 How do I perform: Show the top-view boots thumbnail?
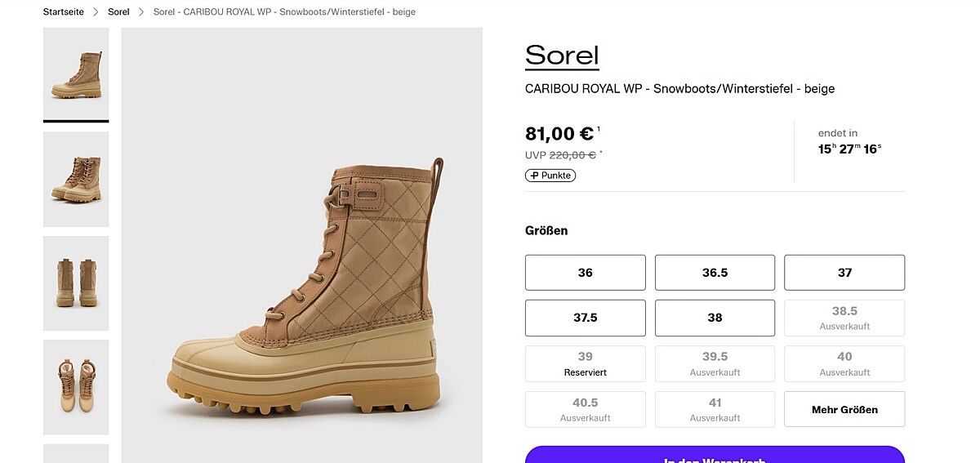76,386
